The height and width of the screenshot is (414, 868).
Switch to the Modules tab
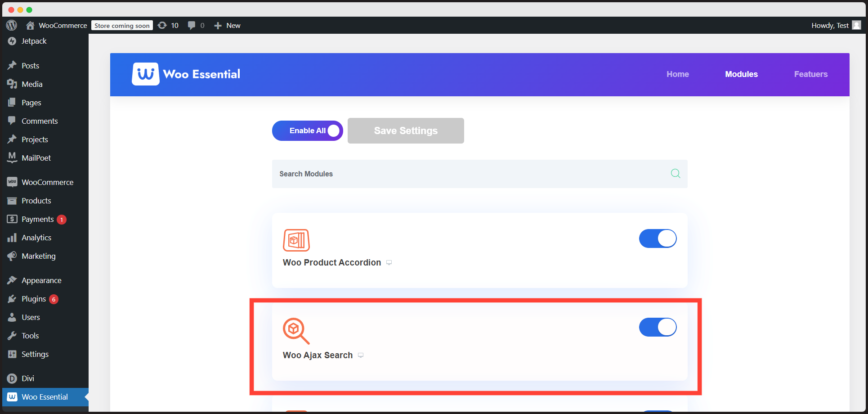(x=741, y=74)
